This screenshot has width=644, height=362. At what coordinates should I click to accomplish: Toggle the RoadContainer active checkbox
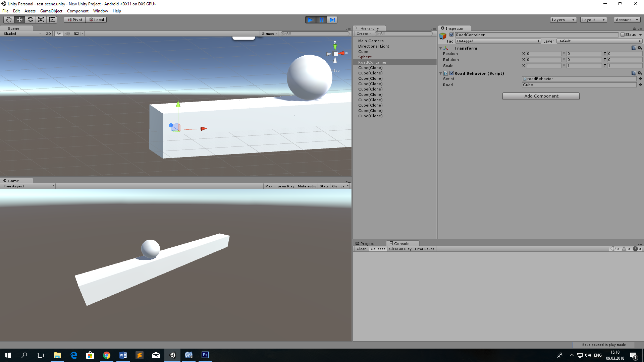451,35
